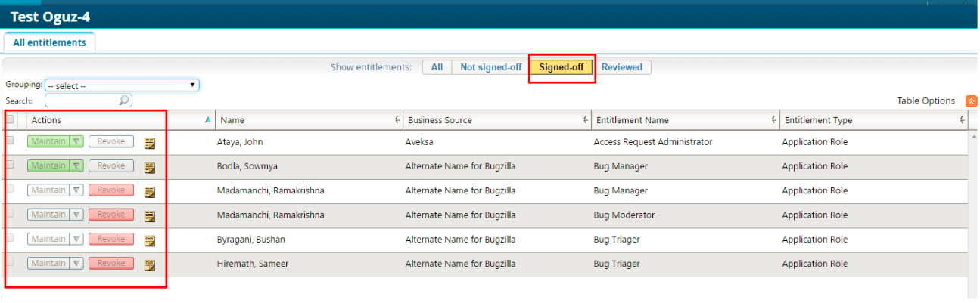Show Reviewed entitlements filter

[621, 67]
